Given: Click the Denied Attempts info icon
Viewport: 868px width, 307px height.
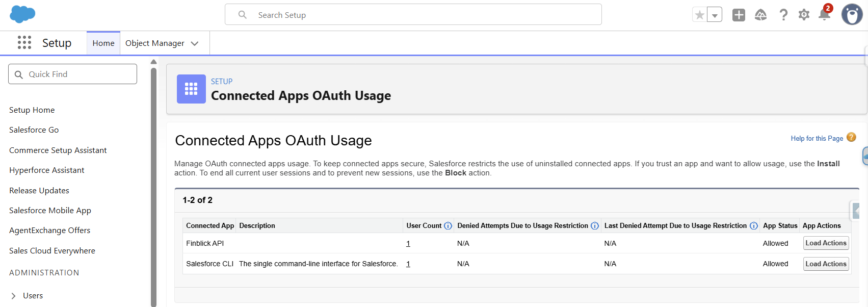Looking at the screenshot, I should coord(595,226).
